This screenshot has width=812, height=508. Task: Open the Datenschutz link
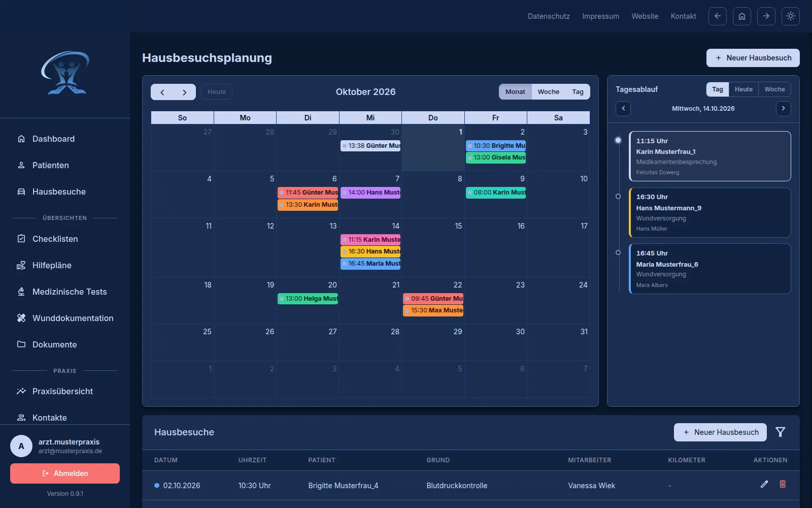click(549, 16)
